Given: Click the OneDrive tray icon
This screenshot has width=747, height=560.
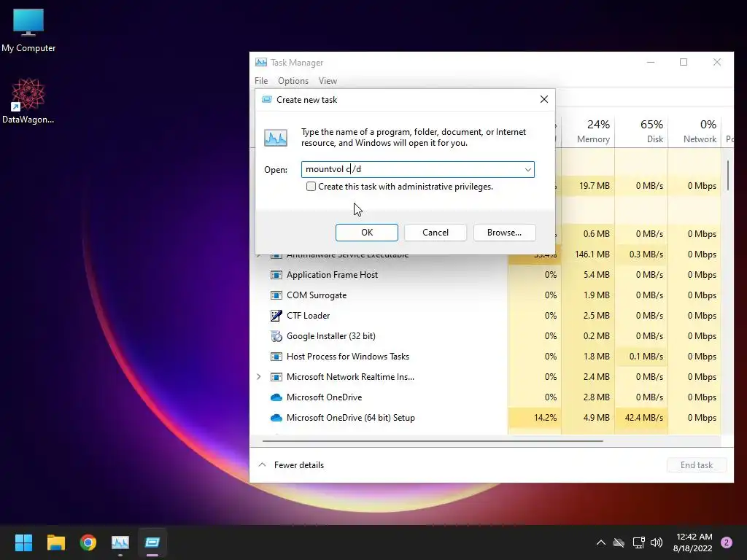Looking at the screenshot, I should 619,542.
